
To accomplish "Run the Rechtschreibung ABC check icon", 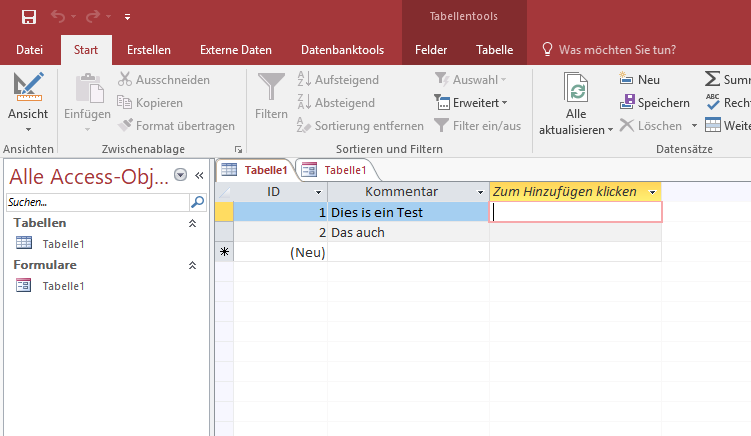I will 712,102.
